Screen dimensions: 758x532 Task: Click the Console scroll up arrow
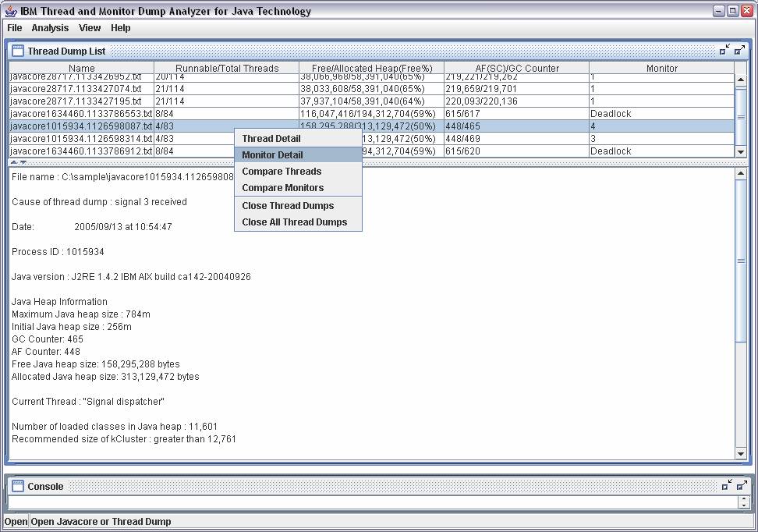click(745, 499)
